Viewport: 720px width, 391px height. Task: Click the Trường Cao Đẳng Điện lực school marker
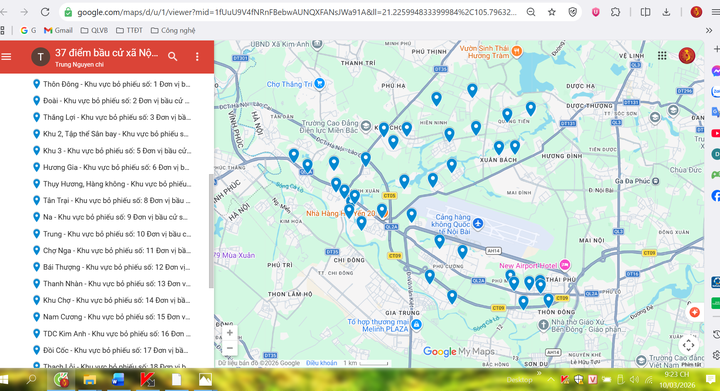tap(366, 125)
